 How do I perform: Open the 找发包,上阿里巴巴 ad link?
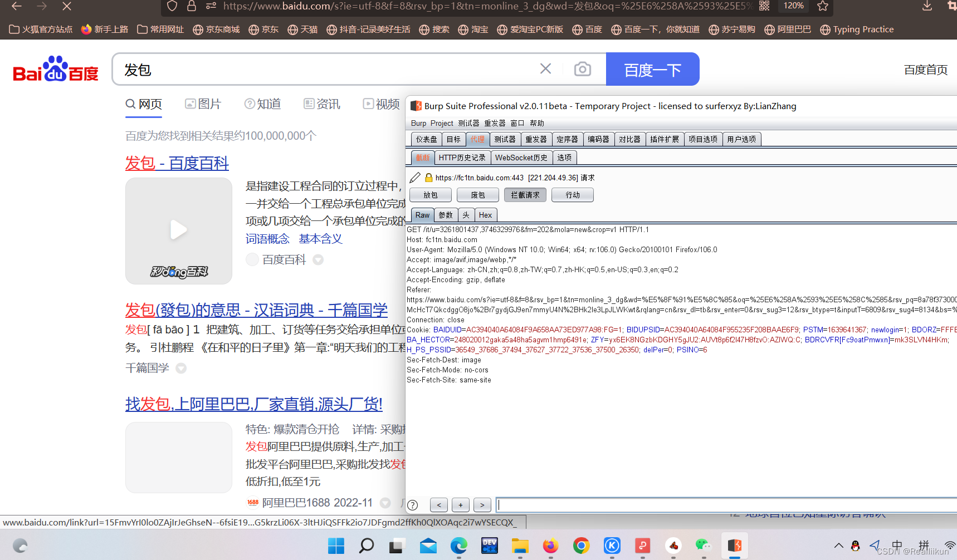tap(254, 404)
